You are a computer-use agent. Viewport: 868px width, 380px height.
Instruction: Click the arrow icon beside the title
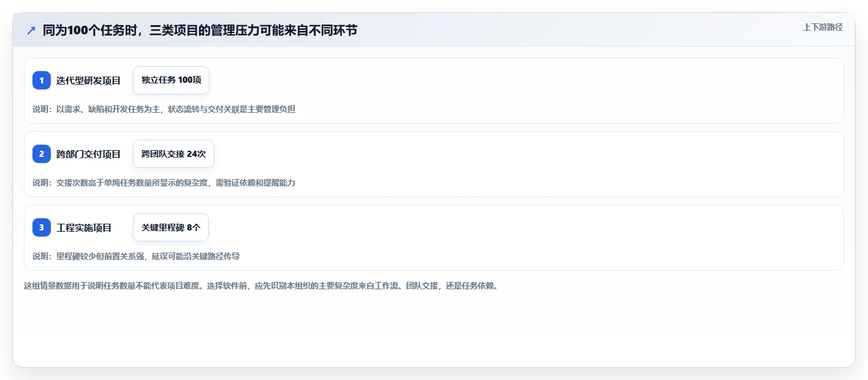[x=31, y=30]
